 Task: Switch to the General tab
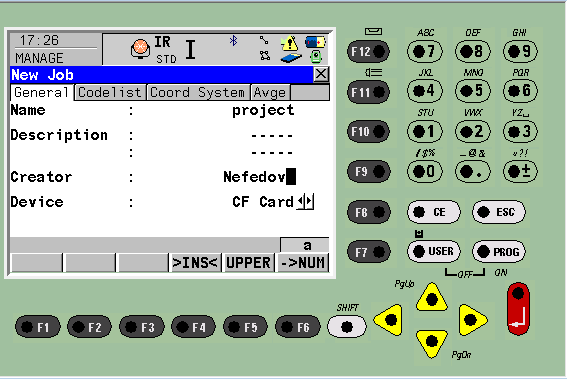[x=42, y=93]
